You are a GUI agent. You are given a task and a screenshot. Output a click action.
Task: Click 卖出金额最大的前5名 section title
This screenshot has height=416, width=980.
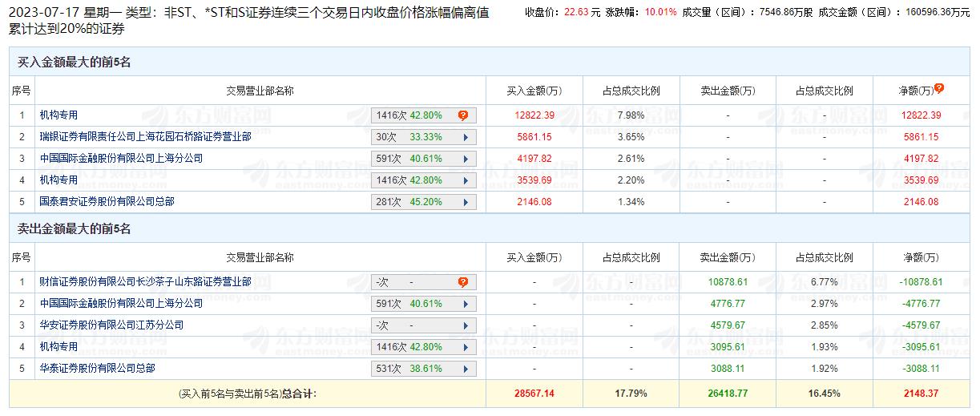pyautogui.click(x=74, y=229)
